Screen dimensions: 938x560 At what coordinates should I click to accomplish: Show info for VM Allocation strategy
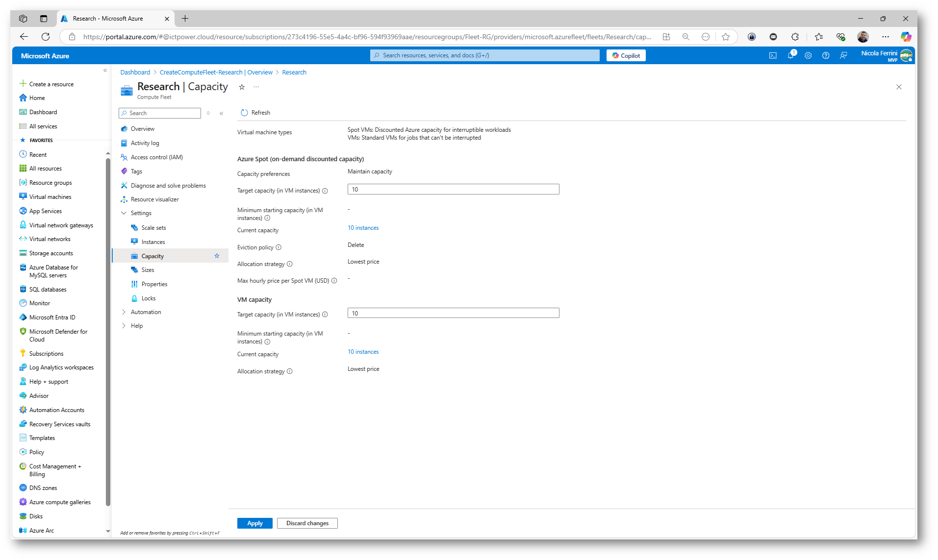(290, 371)
